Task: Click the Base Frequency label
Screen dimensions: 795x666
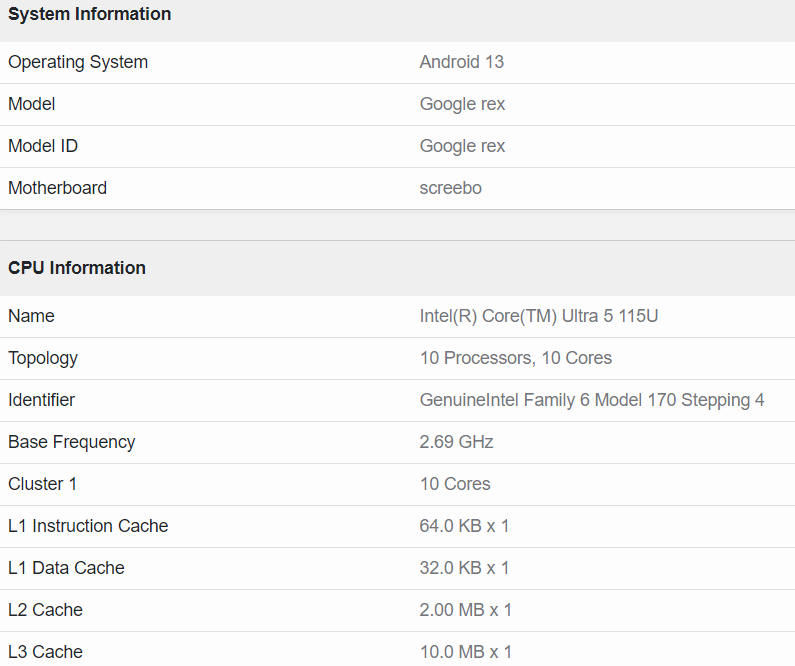Action: (71, 442)
